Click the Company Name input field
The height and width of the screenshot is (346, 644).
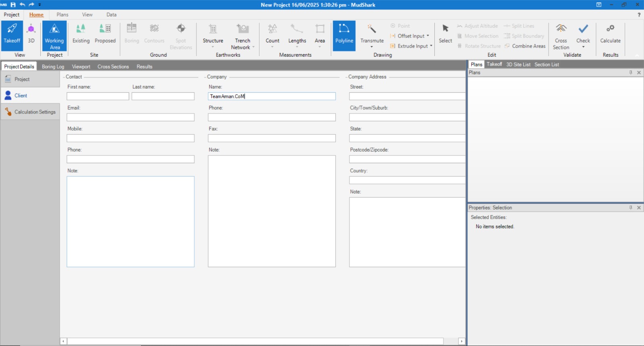(x=272, y=96)
